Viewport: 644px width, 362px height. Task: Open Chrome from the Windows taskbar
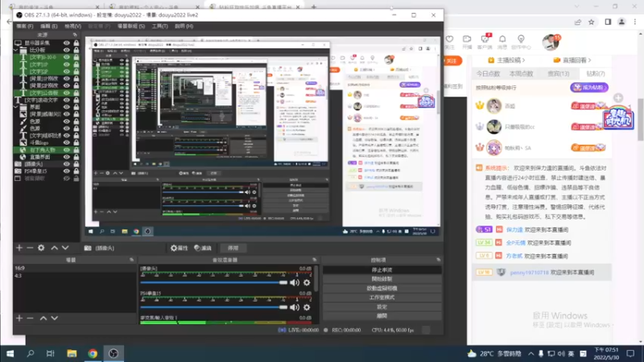[93, 353]
